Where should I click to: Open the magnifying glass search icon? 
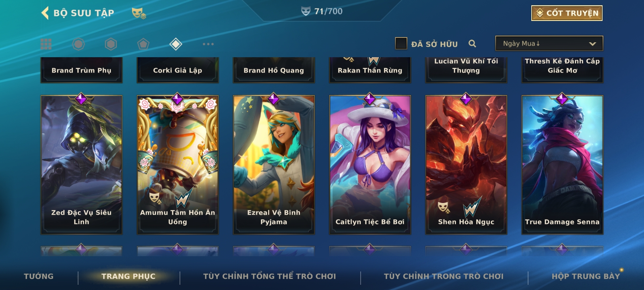[x=472, y=43]
